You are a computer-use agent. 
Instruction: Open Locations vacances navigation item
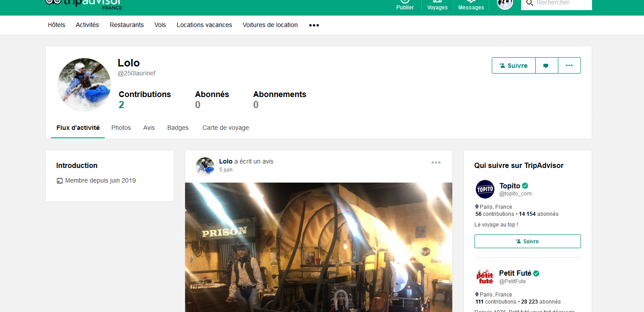coord(204,25)
